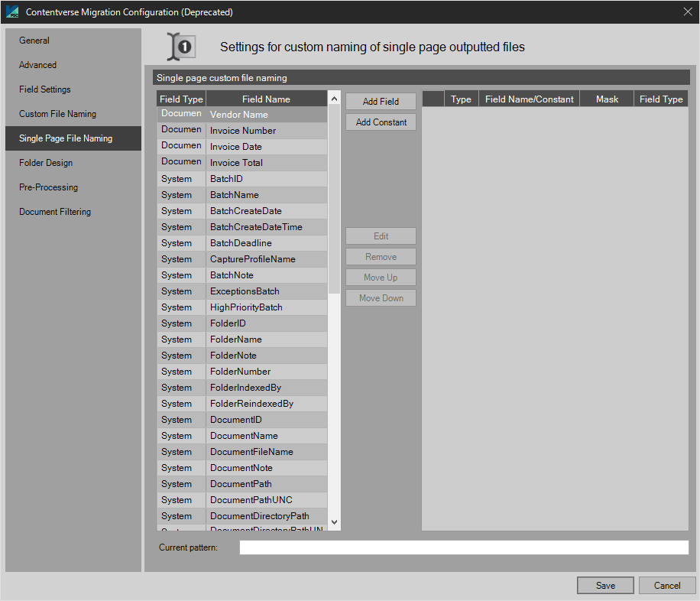Click the Edit button
700x601 pixels.
(381, 236)
